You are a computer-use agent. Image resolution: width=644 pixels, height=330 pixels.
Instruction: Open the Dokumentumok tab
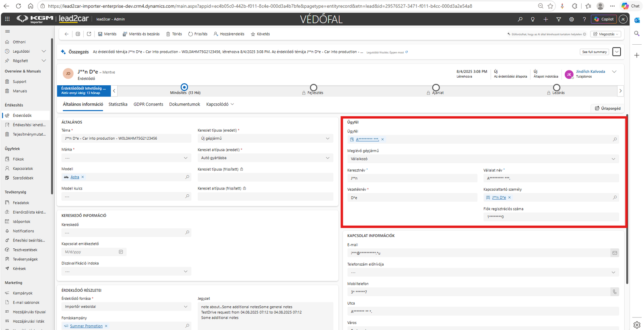pyautogui.click(x=185, y=104)
